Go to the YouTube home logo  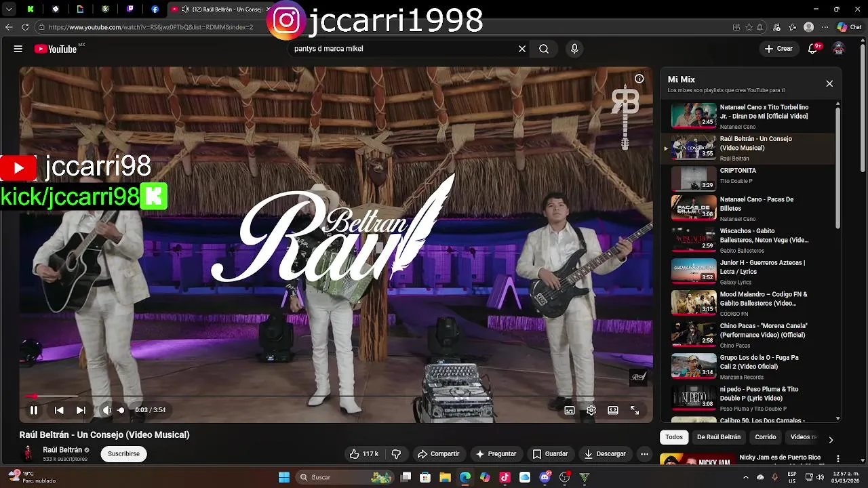tap(56, 49)
